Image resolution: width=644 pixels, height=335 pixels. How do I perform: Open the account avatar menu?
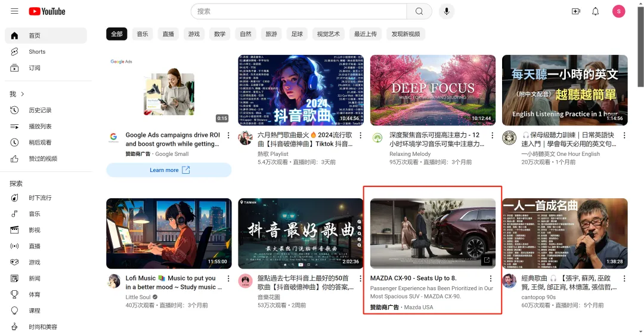click(618, 11)
